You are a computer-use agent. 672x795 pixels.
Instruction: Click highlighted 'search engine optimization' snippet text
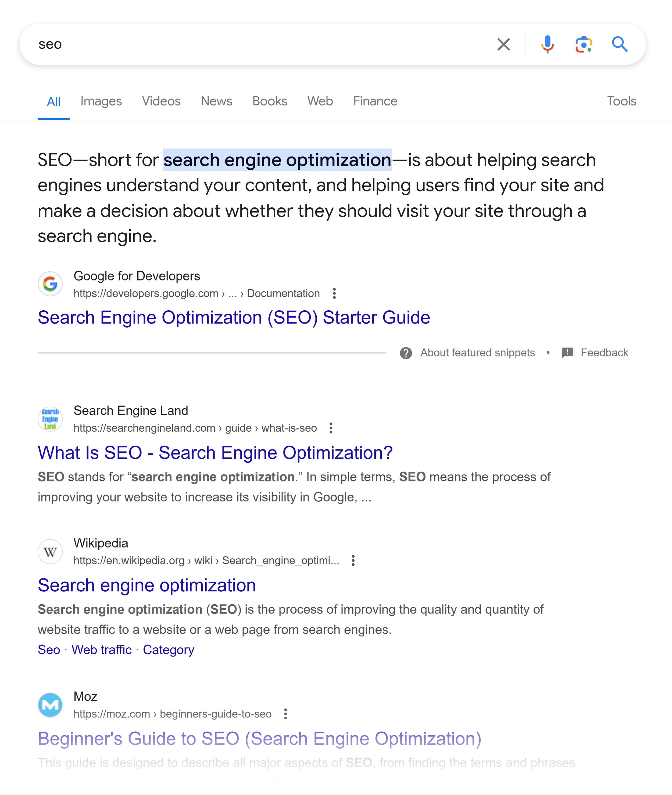(277, 160)
